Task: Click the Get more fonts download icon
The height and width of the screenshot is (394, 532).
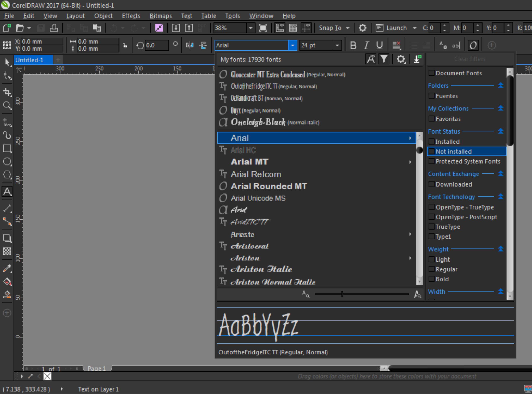Action: click(417, 59)
